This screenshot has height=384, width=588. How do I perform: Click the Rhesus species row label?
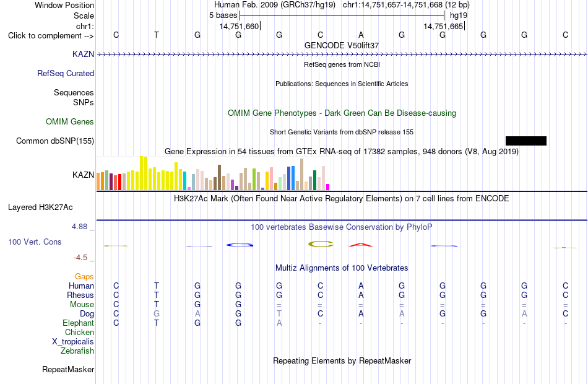(x=80, y=295)
